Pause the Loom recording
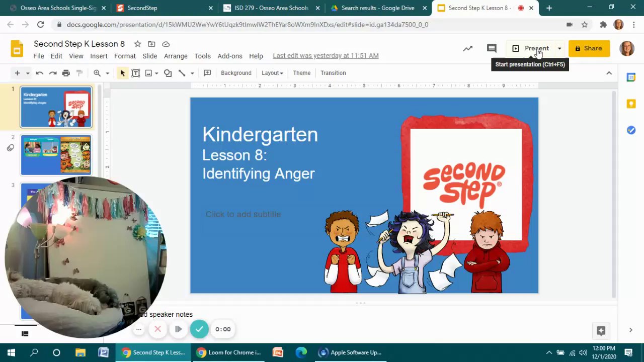This screenshot has height=362, width=644. [x=178, y=329]
